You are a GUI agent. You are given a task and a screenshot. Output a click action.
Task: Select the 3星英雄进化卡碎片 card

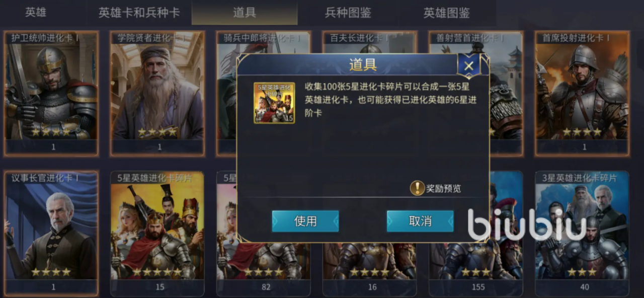point(582,234)
